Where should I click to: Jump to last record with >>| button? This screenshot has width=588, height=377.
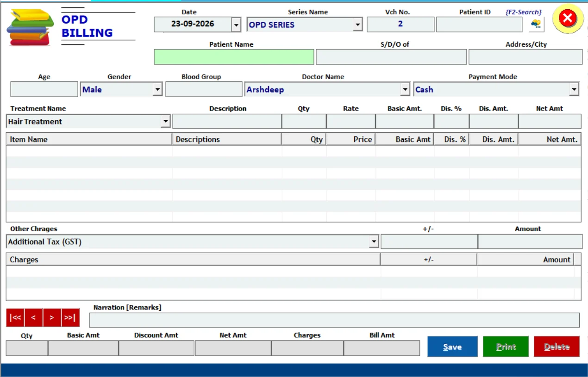[70, 317]
